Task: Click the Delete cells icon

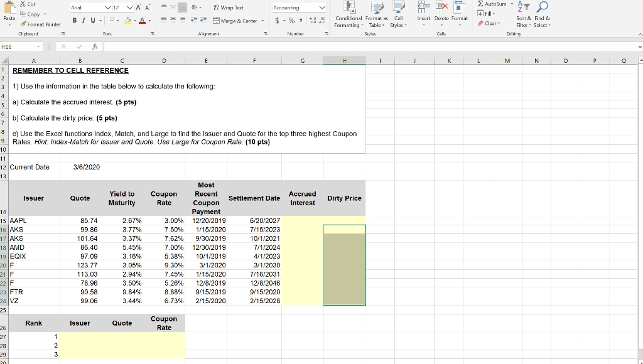Action: [441, 8]
